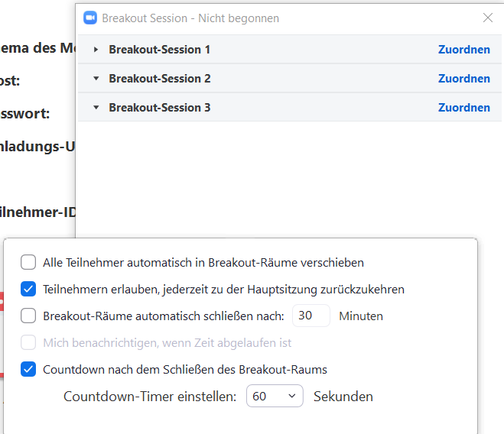Click the Zoom camera icon in title bar
Viewport: 504px width, 434px height.
tap(89, 18)
